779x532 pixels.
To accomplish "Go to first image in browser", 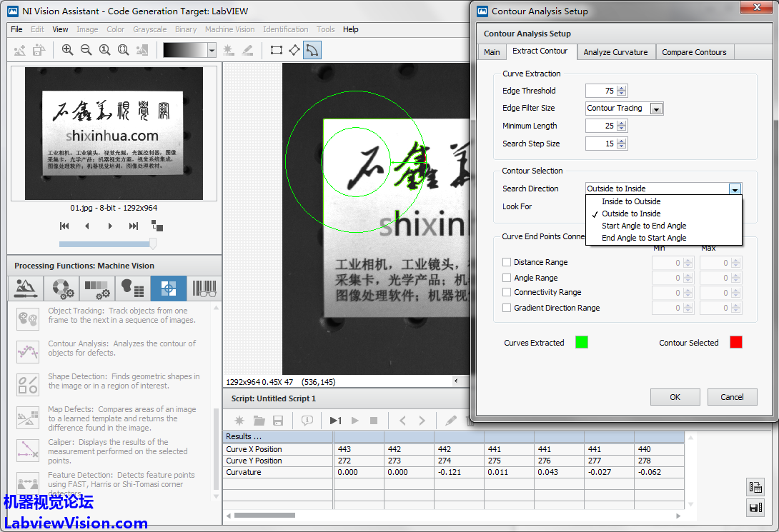I will click(64, 226).
